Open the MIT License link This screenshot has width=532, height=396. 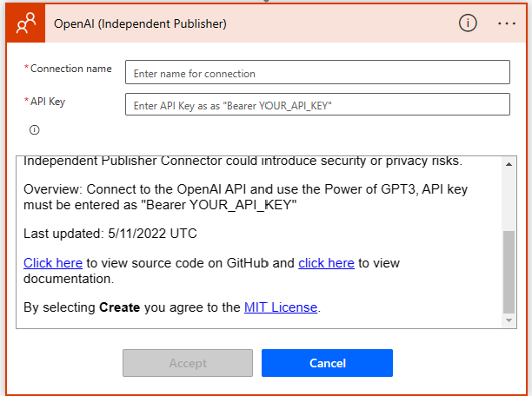[281, 307]
